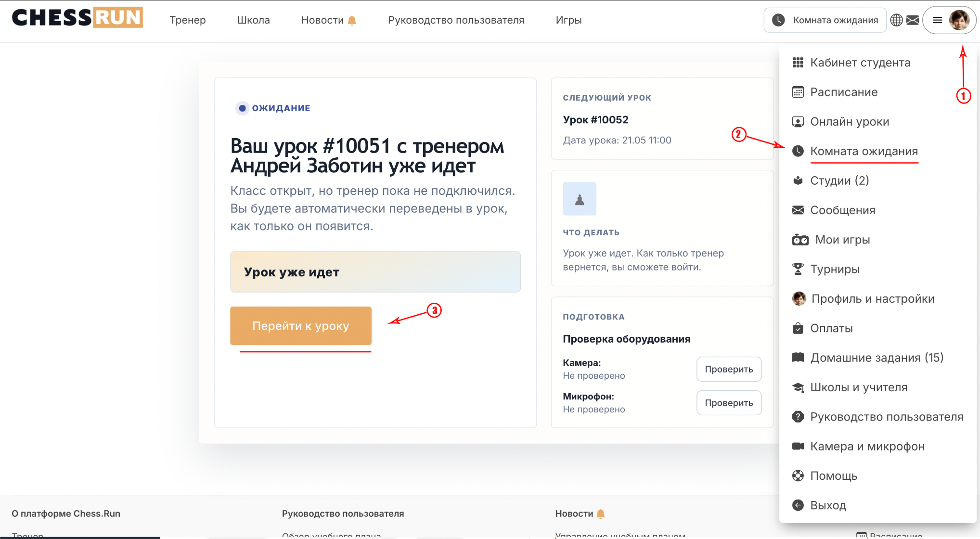
Task: Click the ОЖИДАНИЕ status label
Action: click(281, 108)
